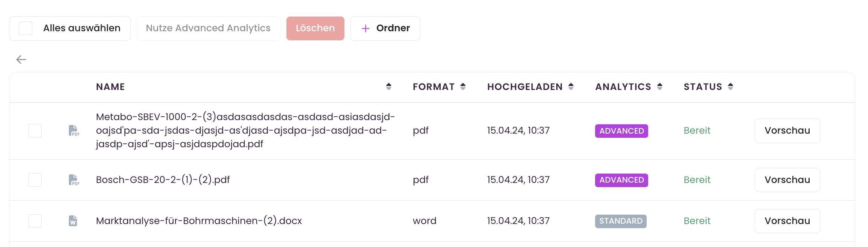
Task: Sort table by Name column arrows
Action: click(x=388, y=87)
